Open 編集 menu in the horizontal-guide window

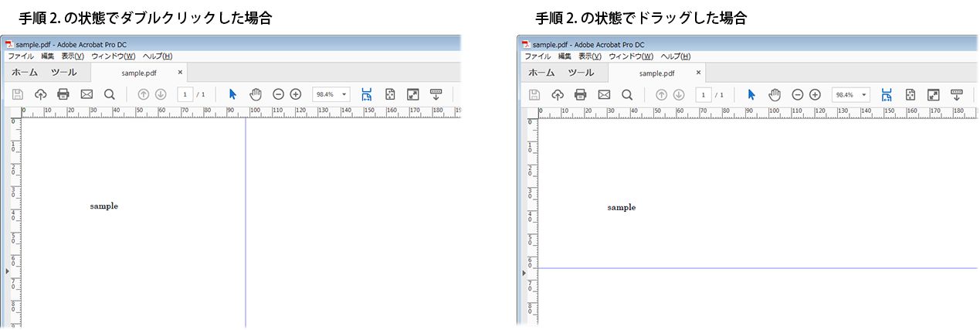point(565,56)
